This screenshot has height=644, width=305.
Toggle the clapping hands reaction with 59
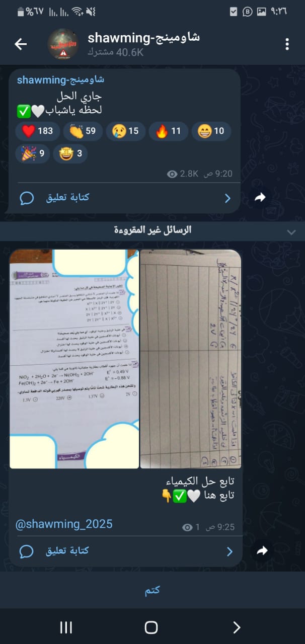(x=83, y=131)
